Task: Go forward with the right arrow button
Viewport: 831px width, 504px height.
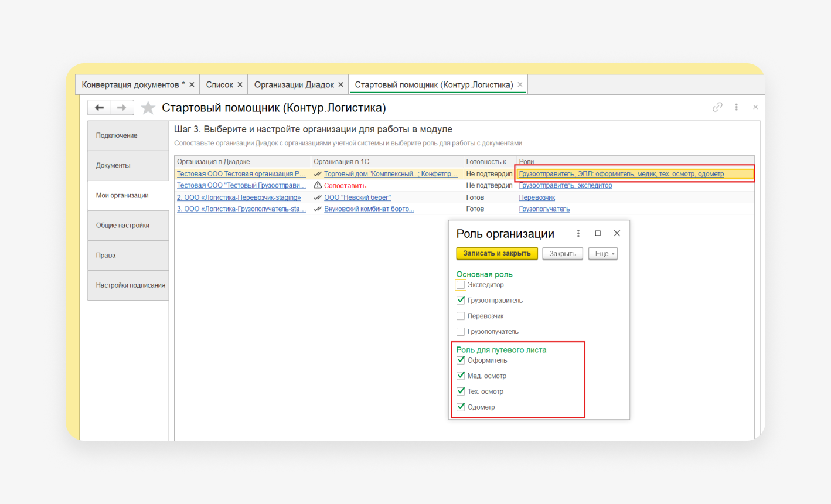Action: pyautogui.click(x=122, y=108)
